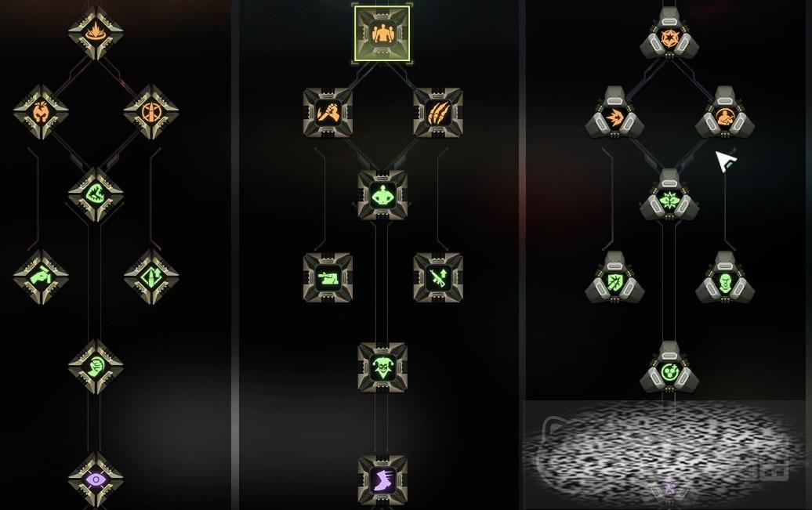The height and width of the screenshot is (510, 812).
Task: Click the green bald head skill node
Action: click(x=724, y=281)
